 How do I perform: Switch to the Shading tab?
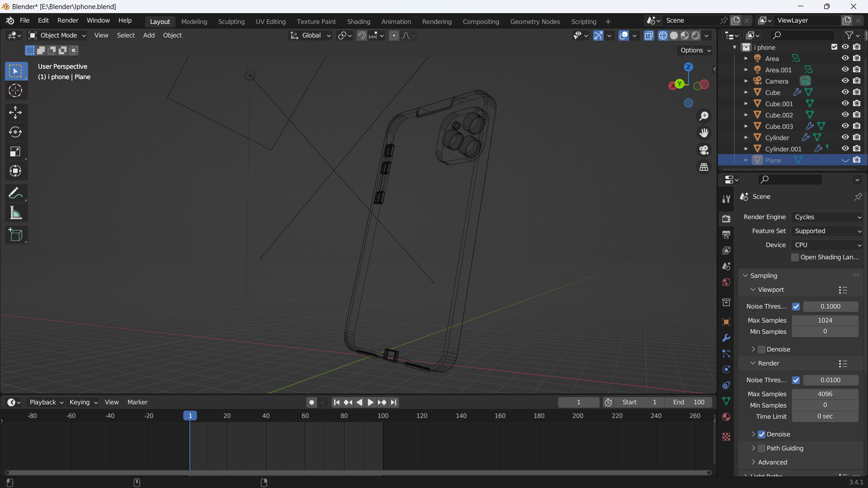(x=359, y=21)
